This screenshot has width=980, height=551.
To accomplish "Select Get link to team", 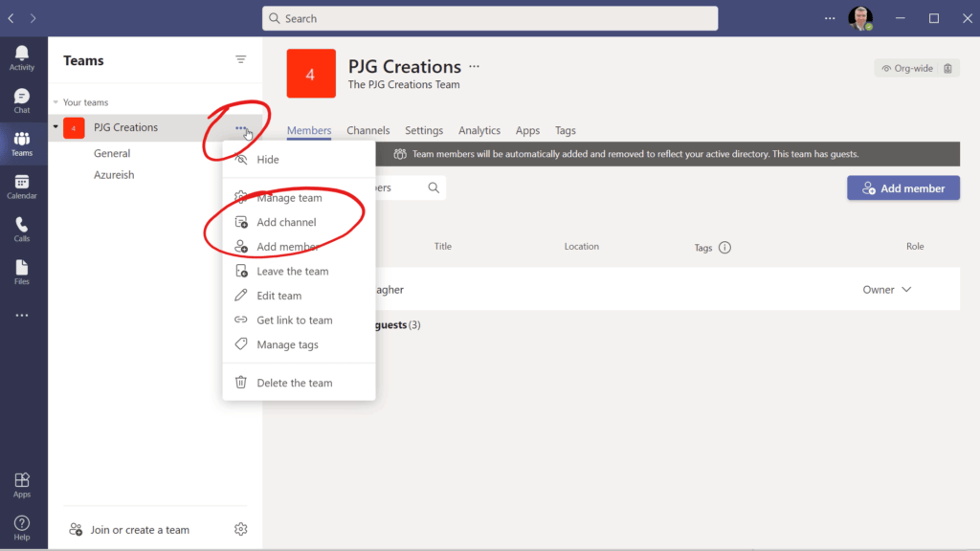I will [x=299, y=320].
